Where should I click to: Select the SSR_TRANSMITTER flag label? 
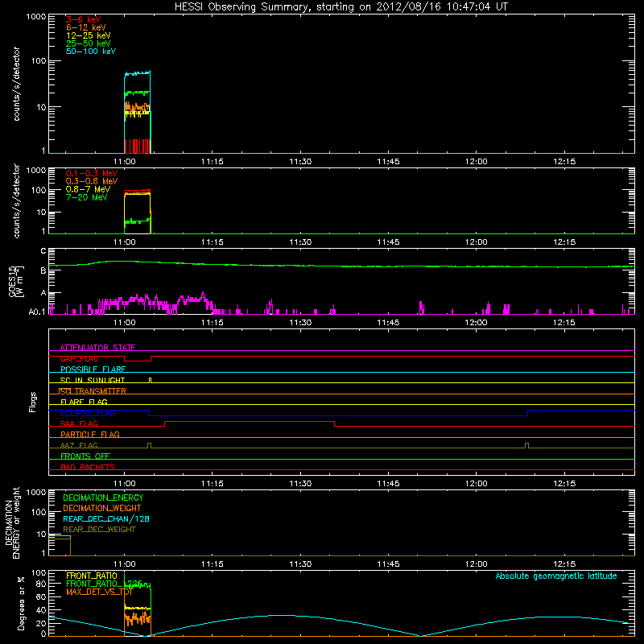pyautogui.click(x=93, y=391)
